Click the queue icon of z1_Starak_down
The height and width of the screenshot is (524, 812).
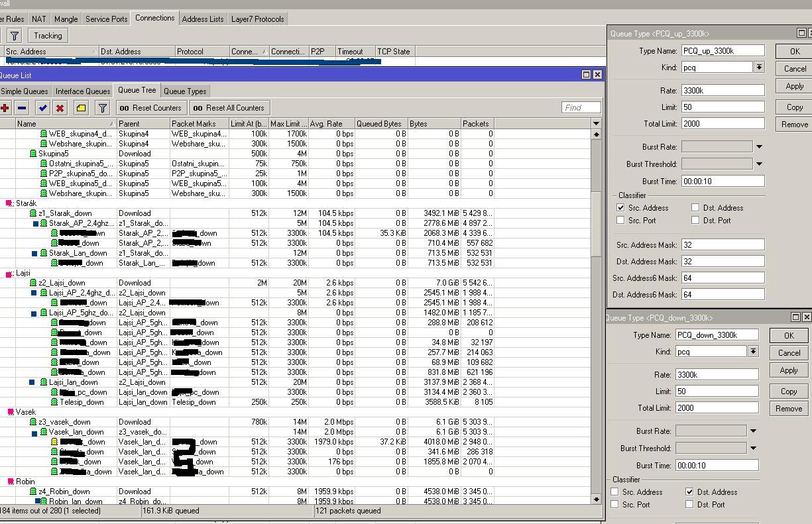point(33,213)
